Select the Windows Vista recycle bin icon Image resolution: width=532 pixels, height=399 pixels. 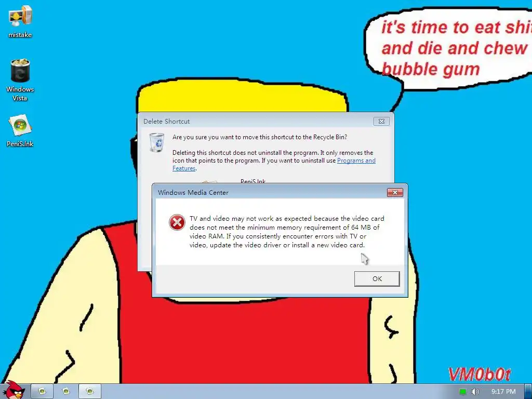pos(20,80)
